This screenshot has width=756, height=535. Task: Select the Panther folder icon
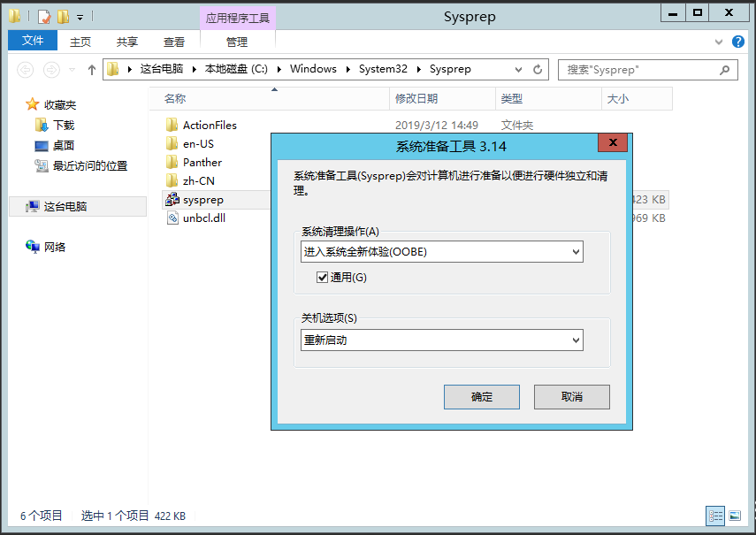pos(172,163)
